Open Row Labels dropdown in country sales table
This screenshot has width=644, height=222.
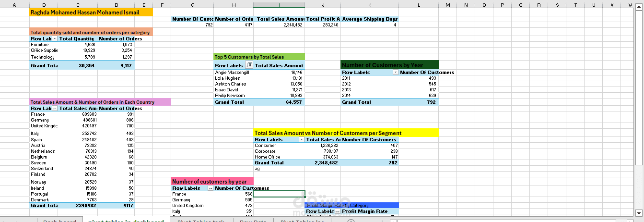55,109
